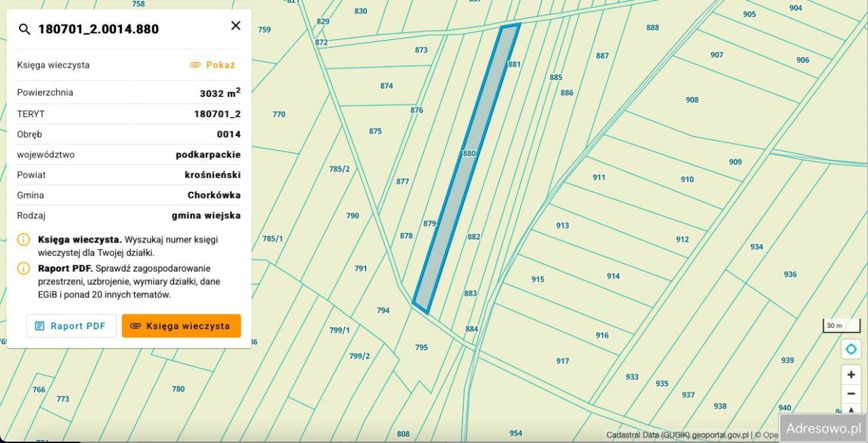The width and height of the screenshot is (868, 443).
Task: Select parcel 888 on the map
Action: [x=652, y=28]
